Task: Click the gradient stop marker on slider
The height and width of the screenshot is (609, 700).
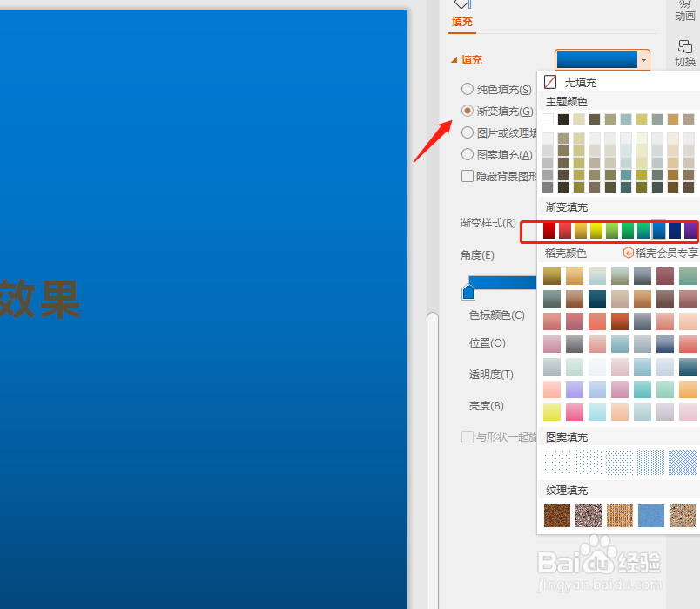Action: click(468, 292)
